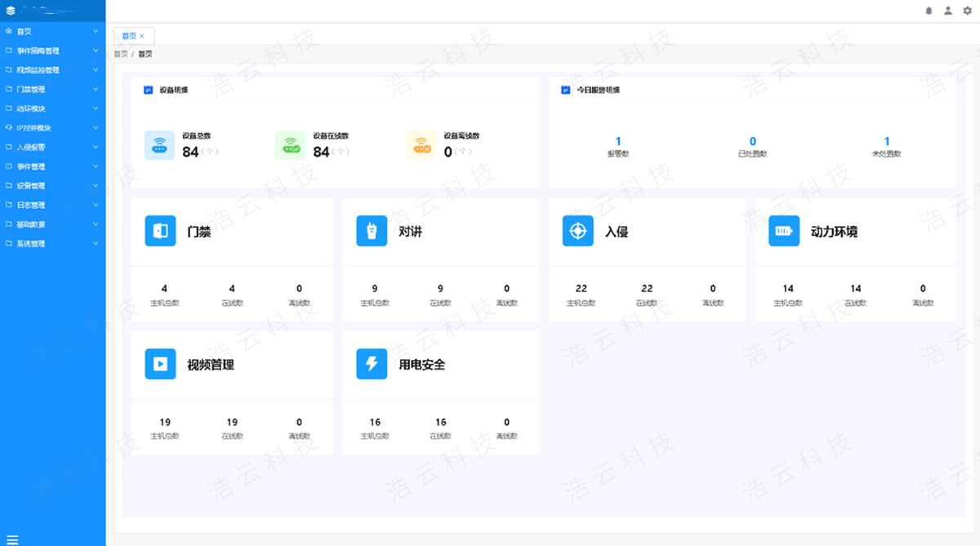This screenshot has height=546, width=980.
Task: Click the 动力环境 power environment icon
Action: pos(783,230)
